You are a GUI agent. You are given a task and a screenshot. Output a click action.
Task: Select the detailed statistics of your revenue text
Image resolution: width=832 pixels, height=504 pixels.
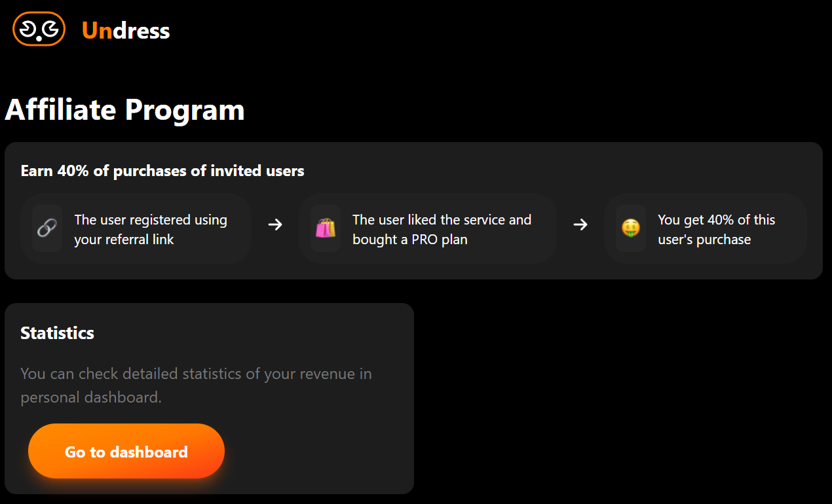(x=196, y=386)
